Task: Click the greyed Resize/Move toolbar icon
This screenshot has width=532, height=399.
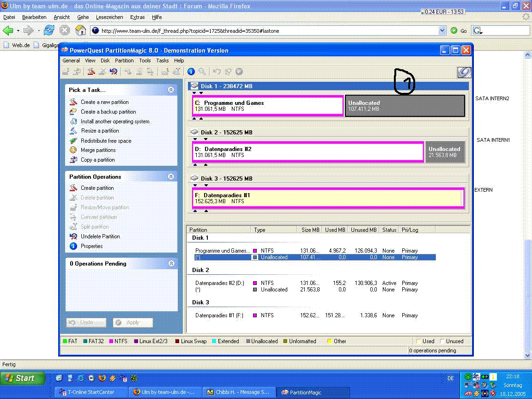Action: pos(66,71)
